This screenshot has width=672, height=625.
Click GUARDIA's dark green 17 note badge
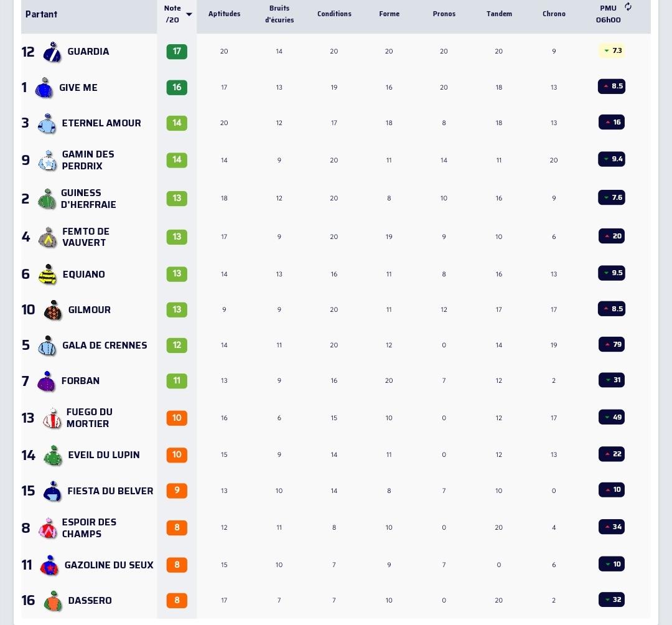(177, 52)
